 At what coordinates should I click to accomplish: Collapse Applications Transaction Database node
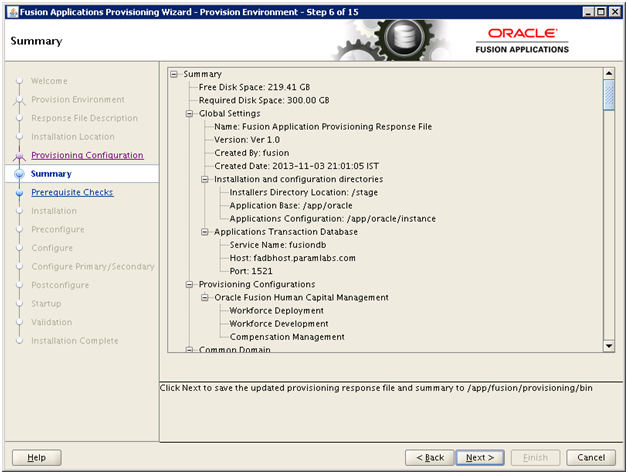(x=205, y=232)
